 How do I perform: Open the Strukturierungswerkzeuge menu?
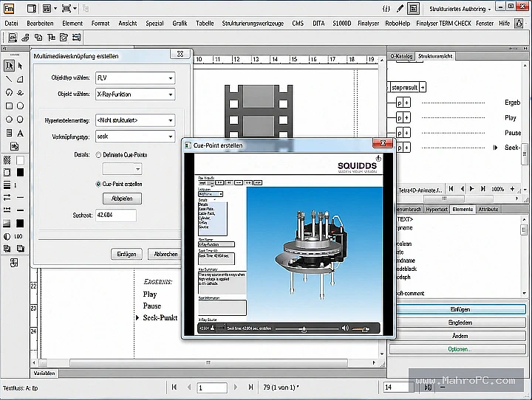pos(253,24)
